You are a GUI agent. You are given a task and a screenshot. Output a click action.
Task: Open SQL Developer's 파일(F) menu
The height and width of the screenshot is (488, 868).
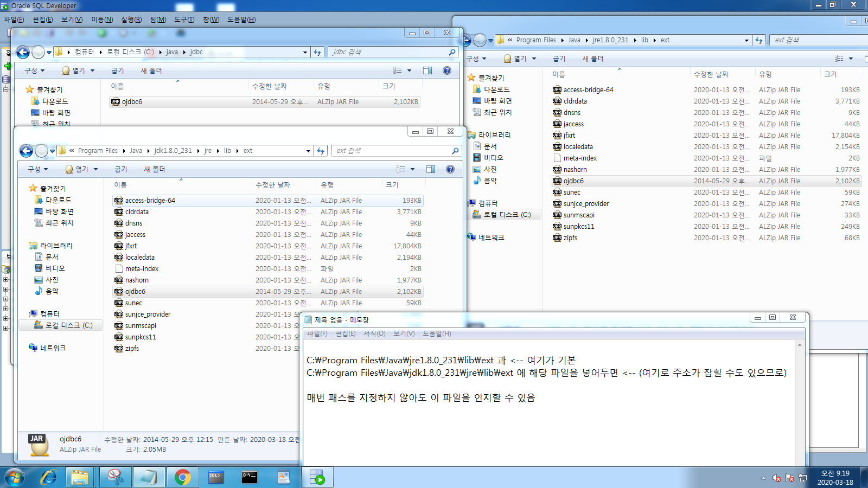(x=14, y=20)
